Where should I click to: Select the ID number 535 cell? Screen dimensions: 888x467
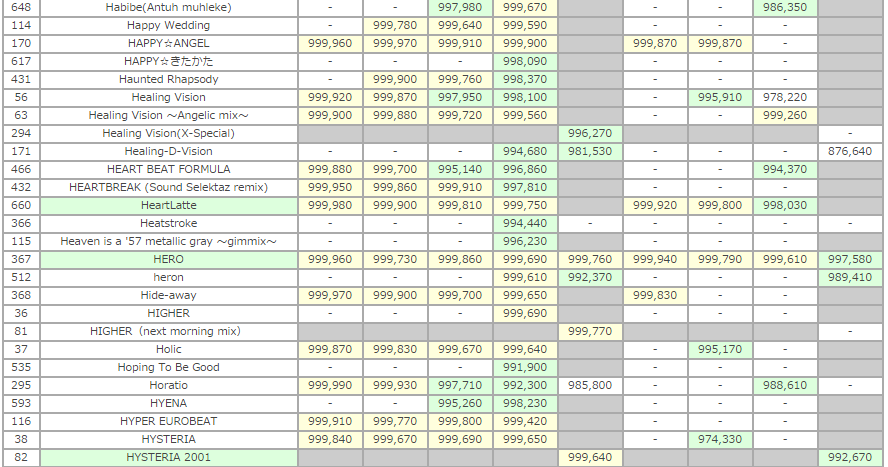pyautogui.click(x=21, y=367)
